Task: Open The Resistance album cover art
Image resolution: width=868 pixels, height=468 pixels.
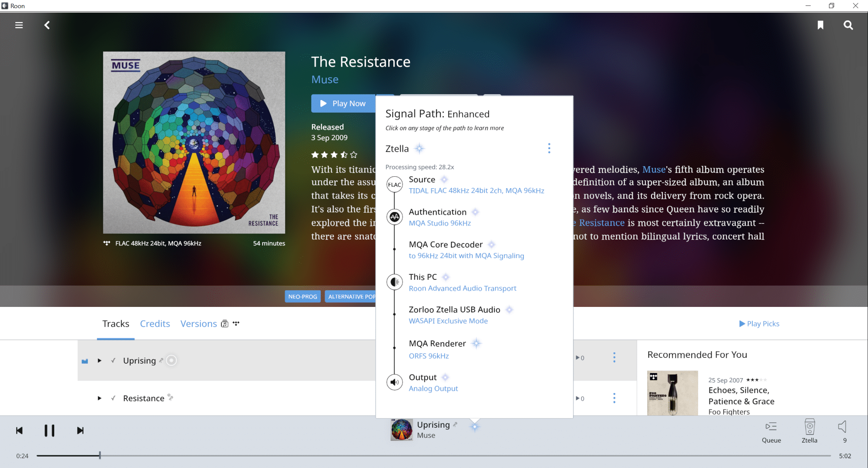Action: pyautogui.click(x=194, y=142)
